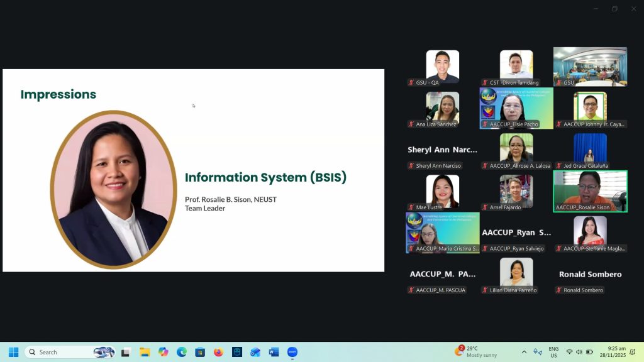
Task: Launch Microsoft Word from the taskbar
Action: (x=274, y=352)
